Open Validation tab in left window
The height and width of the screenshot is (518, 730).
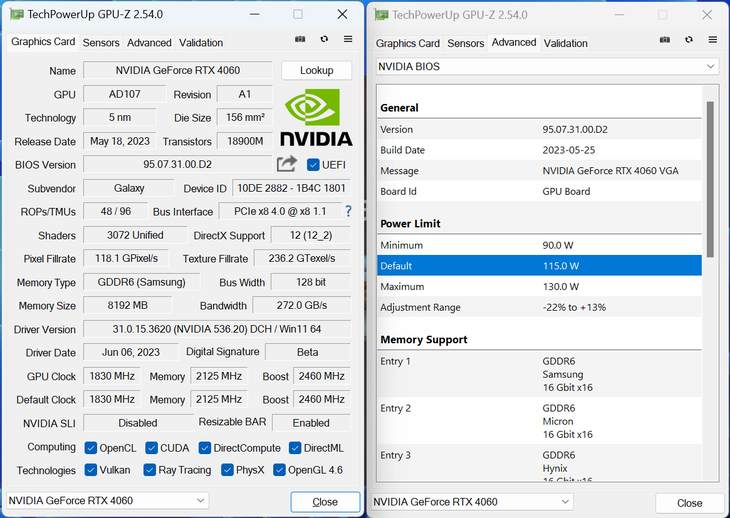(201, 43)
